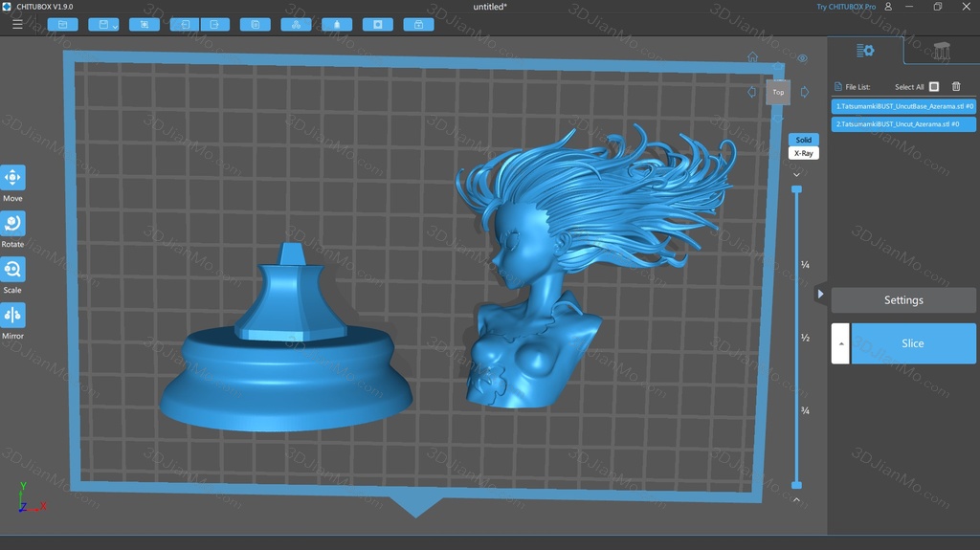
Task: Switch to the supports tab
Action: 942,51
